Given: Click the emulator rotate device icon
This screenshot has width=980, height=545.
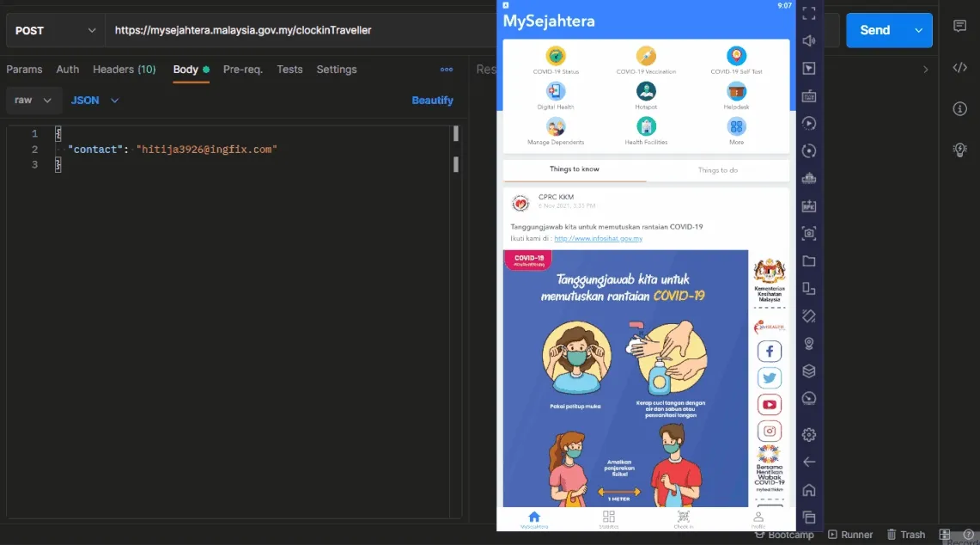Looking at the screenshot, I should click(x=809, y=289).
